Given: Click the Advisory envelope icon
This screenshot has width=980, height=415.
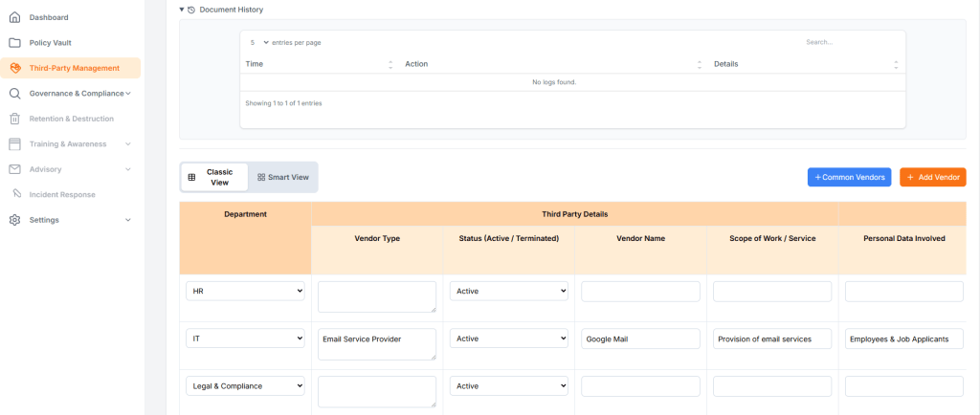Looking at the screenshot, I should pos(14,169).
